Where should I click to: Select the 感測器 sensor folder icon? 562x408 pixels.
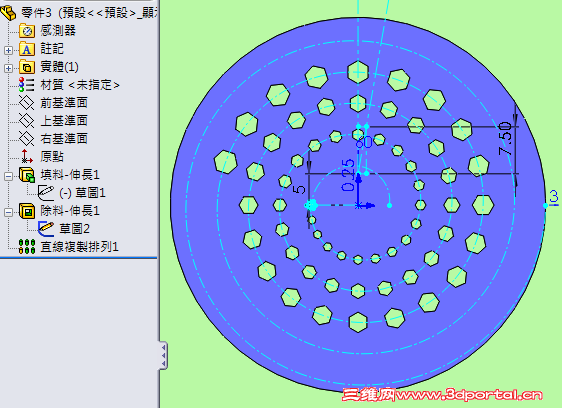point(27,31)
